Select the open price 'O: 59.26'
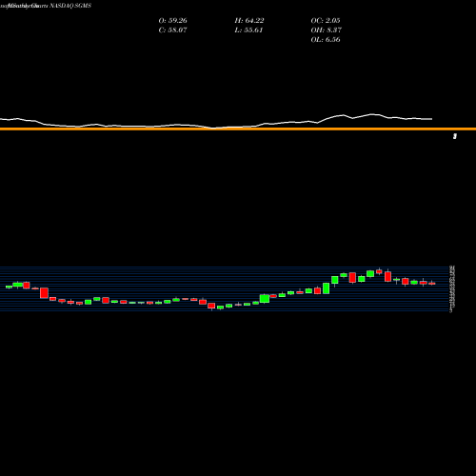Viewport: 476px width, 476px height. (173, 21)
